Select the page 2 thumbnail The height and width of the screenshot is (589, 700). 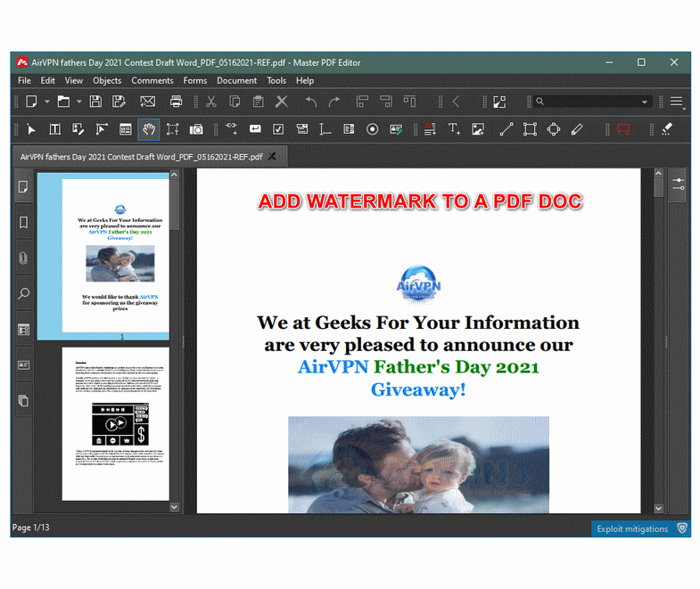[116, 424]
